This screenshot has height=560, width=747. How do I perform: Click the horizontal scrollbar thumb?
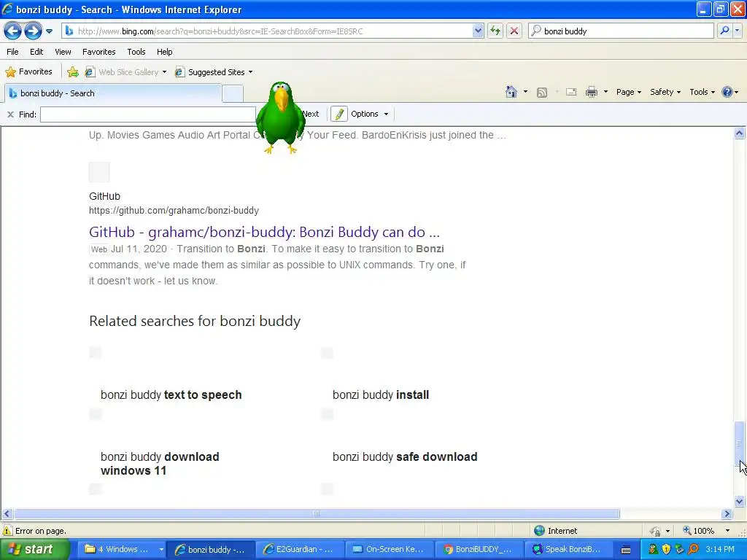(x=317, y=514)
